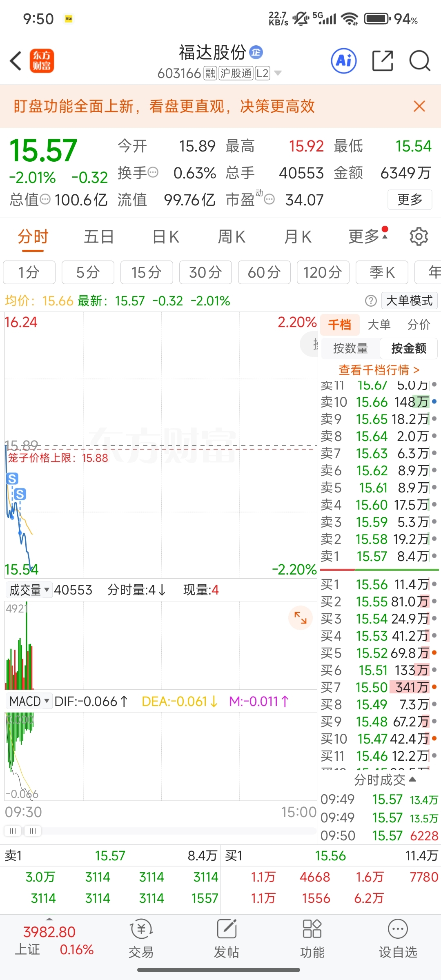The image size is (441, 980).
Task: Tap the fullscreen expand chart icon
Action: 301,618
